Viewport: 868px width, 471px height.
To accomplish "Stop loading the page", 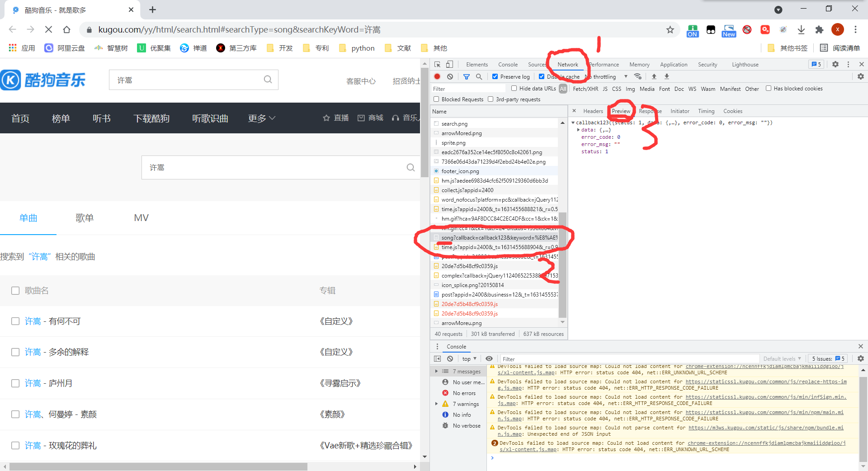I will click(x=48, y=30).
